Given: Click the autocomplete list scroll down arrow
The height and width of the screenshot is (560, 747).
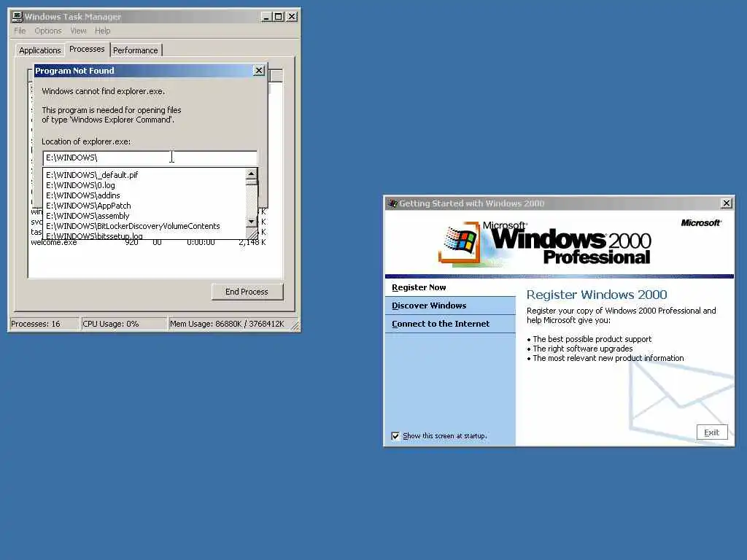Looking at the screenshot, I should (x=251, y=222).
